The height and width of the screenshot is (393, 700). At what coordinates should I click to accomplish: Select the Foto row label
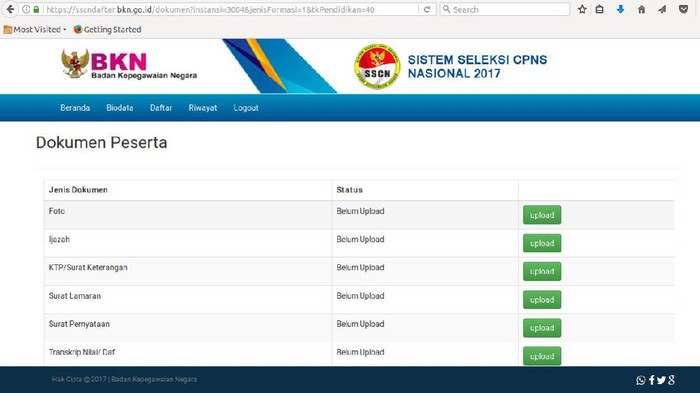pos(57,211)
